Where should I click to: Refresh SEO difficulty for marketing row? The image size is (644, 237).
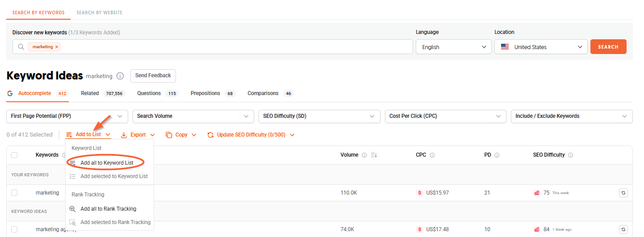624,193
